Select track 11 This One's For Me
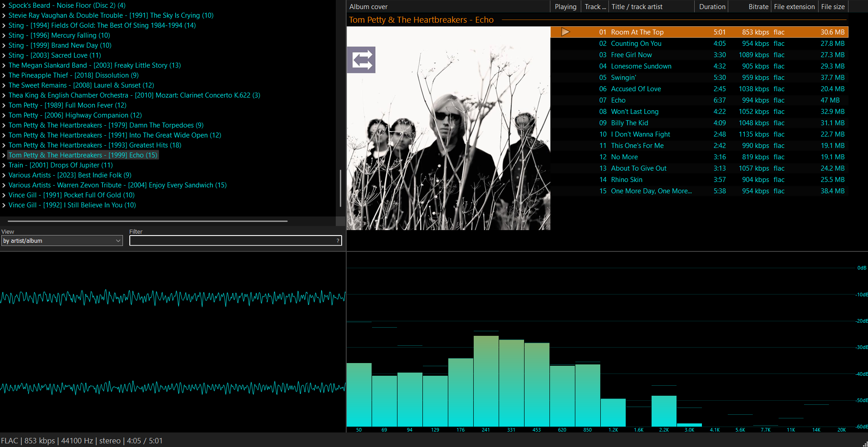Viewport: 868px width, 447px height. point(699,146)
